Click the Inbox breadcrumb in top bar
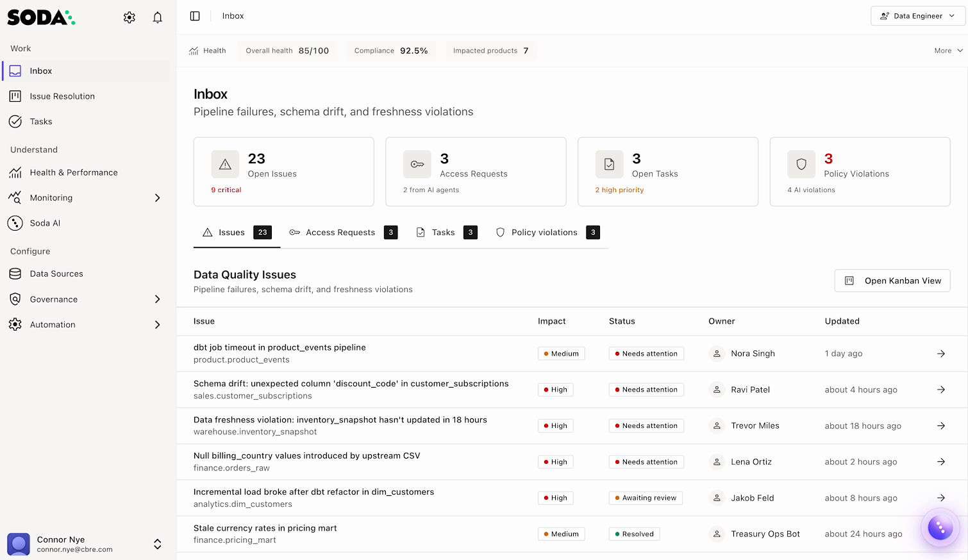This screenshot has height=560, width=968. [233, 16]
